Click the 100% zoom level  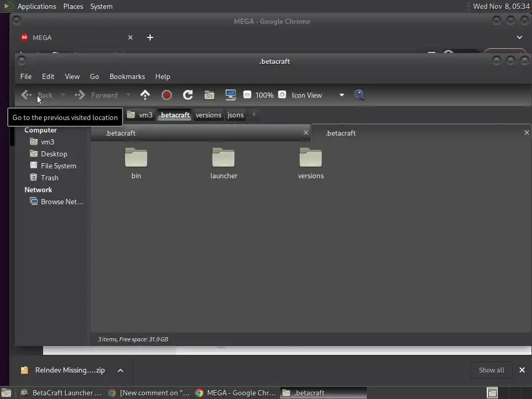tap(264, 95)
